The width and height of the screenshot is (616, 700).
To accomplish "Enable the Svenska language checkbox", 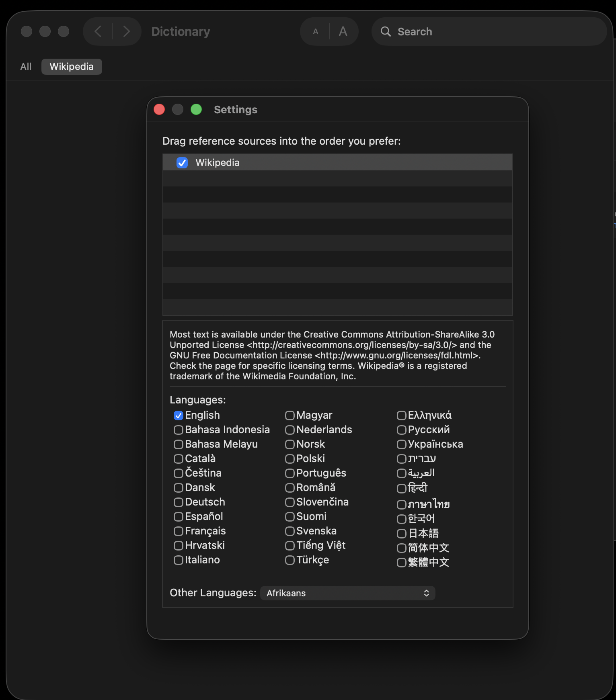I will (x=290, y=531).
